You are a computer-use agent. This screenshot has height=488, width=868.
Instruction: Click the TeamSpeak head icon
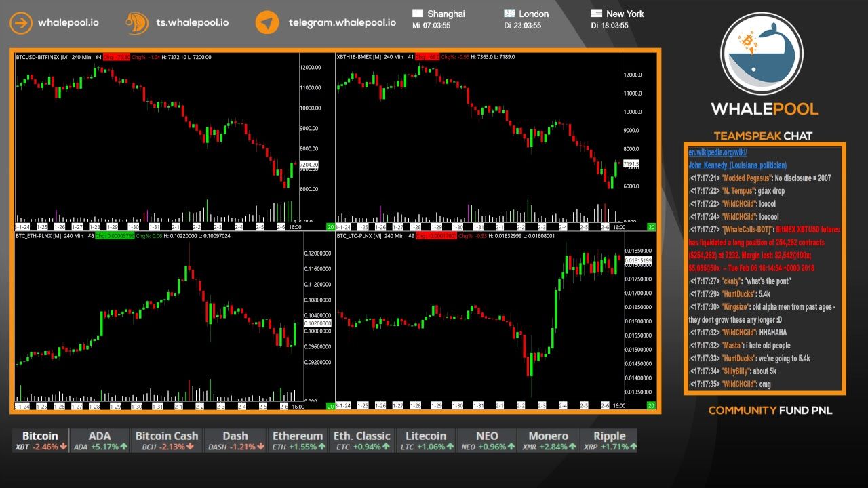point(138,22)
